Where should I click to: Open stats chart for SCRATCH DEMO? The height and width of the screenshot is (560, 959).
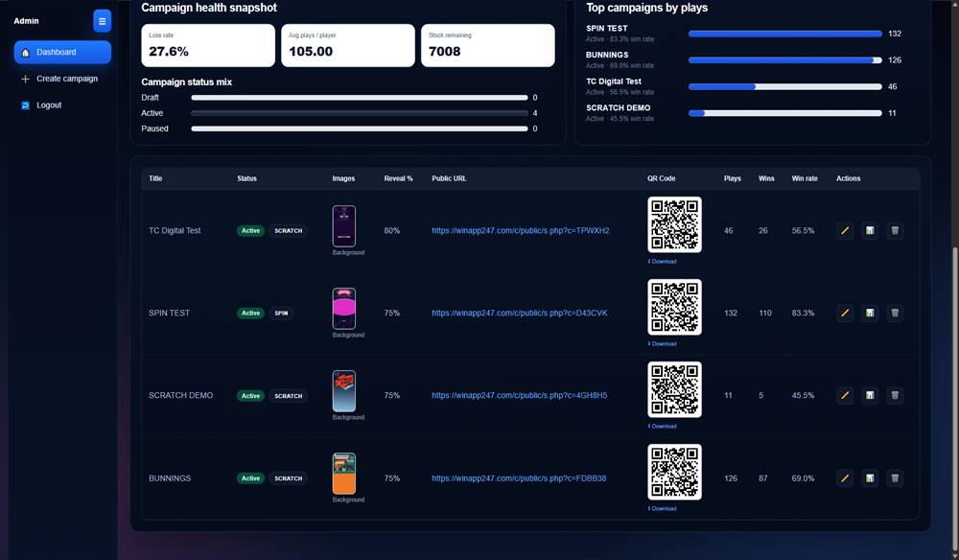870,396
